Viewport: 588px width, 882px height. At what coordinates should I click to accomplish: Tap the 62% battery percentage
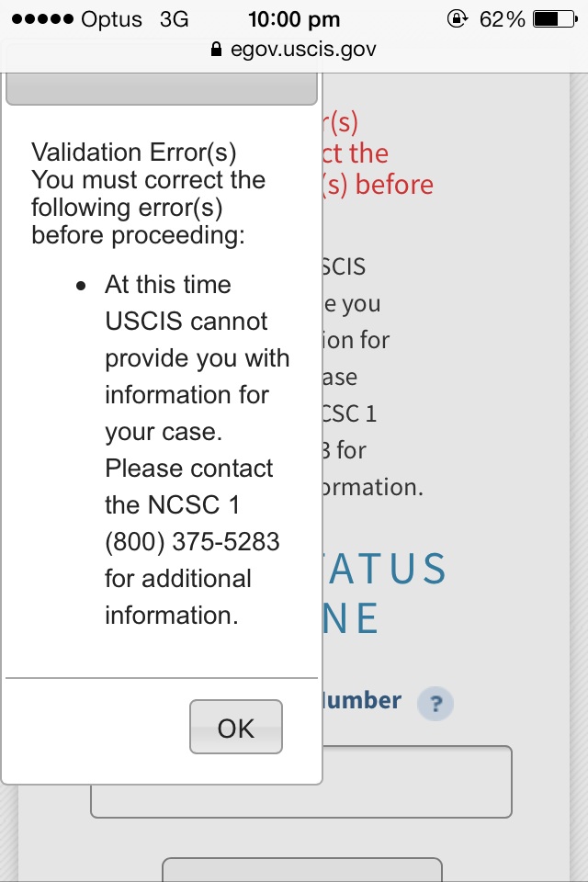coord(502,19)
